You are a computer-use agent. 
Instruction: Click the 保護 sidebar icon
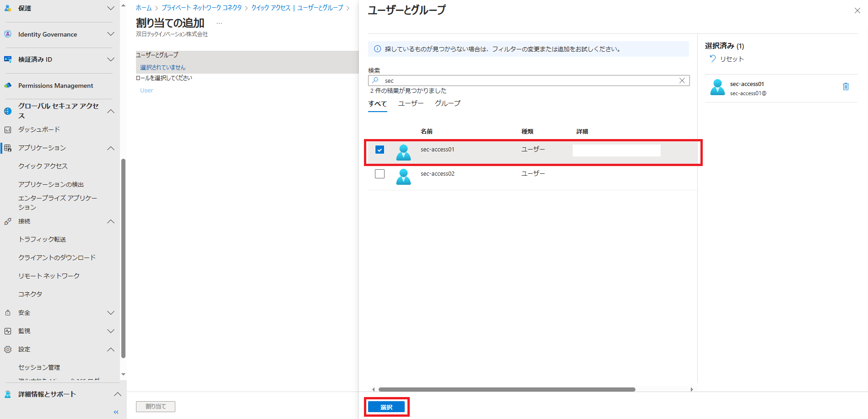click(x=8, y=8)
